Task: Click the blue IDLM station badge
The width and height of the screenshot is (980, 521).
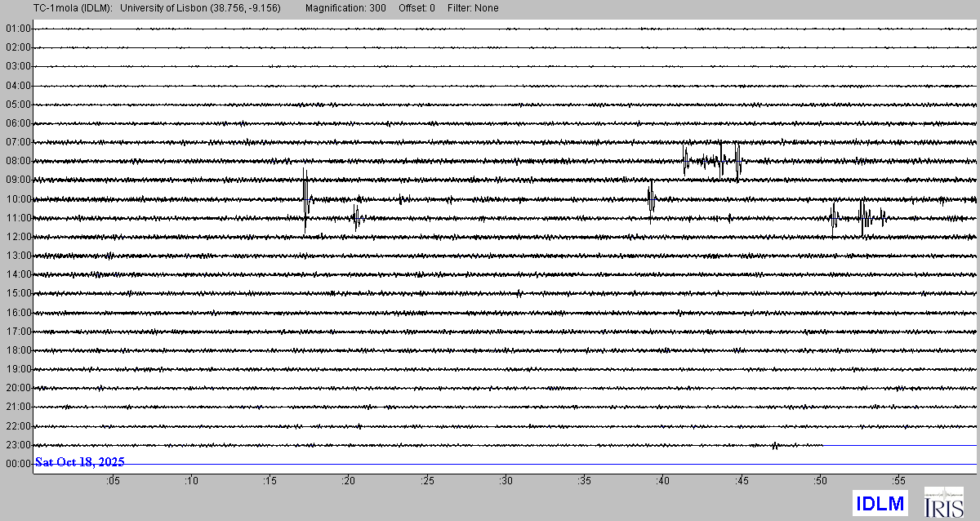Action: [x=879, y=503]
